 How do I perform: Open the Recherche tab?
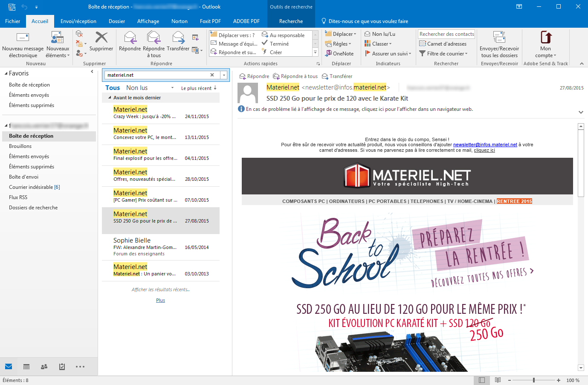(x=291, y=21)
